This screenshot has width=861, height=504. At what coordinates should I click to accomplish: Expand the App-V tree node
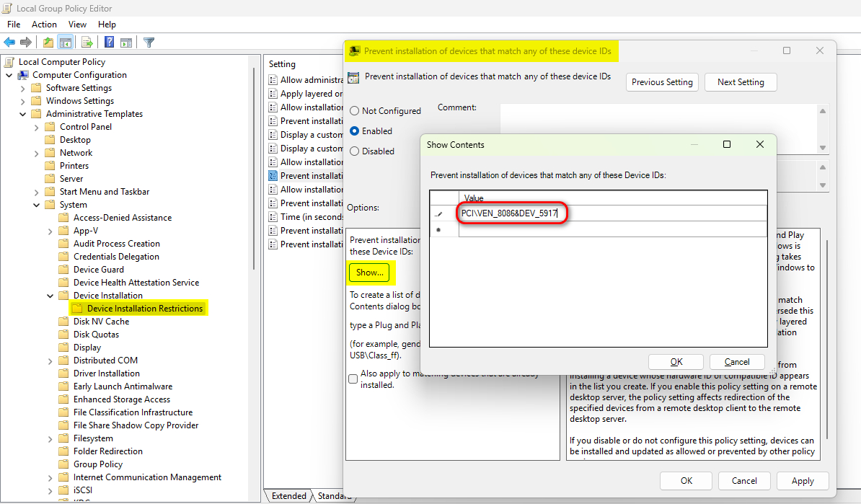coord(49,230)
